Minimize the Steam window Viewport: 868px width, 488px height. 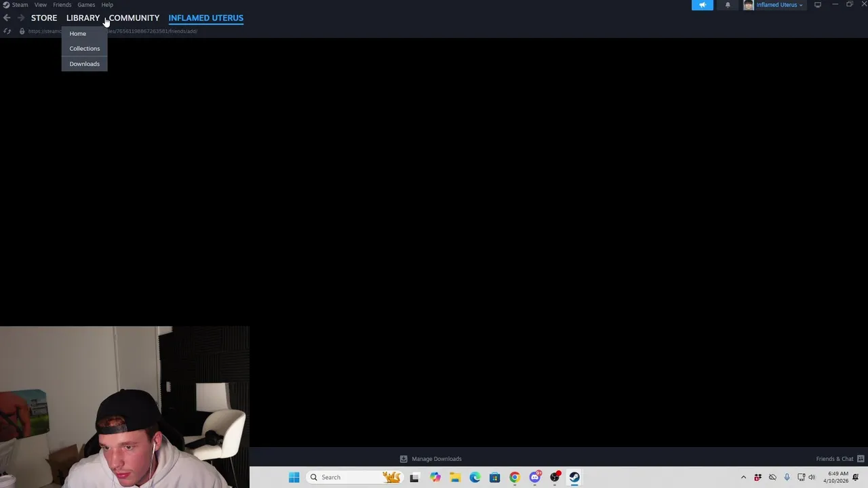(835, 4)
